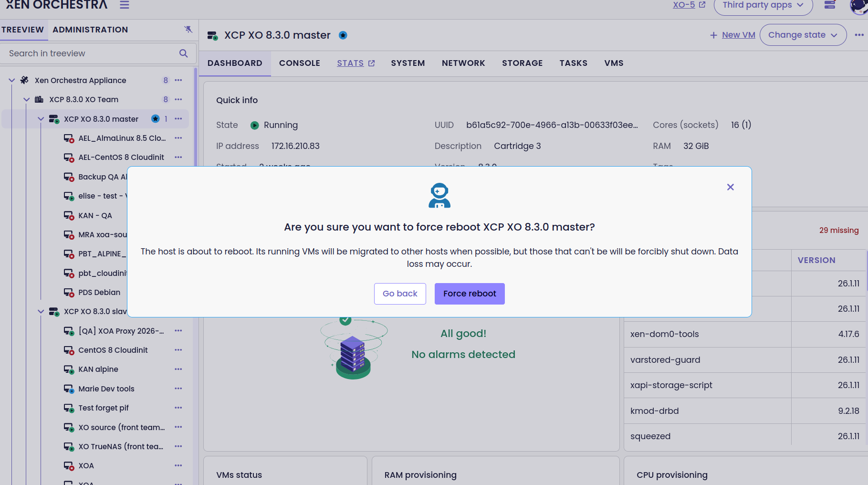The height and width of the screenshot is (485, 868).
Task: Open the Network tab
Action: [463, 63]
